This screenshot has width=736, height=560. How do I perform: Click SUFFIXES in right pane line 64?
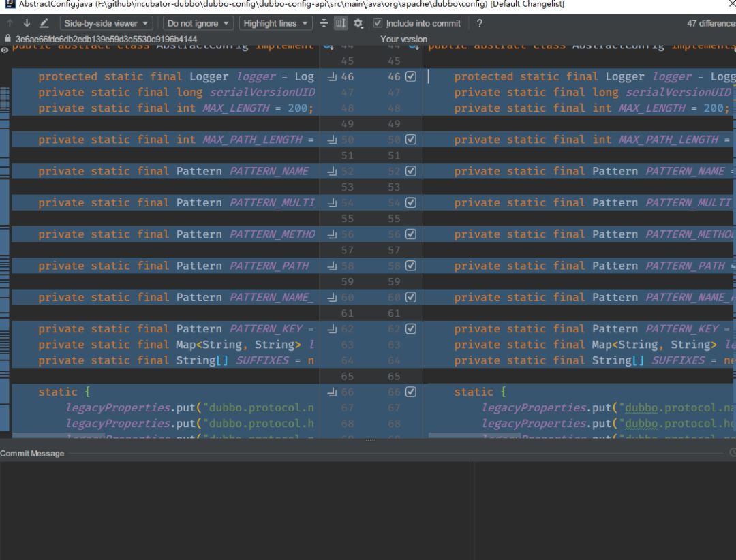[678, 360]
